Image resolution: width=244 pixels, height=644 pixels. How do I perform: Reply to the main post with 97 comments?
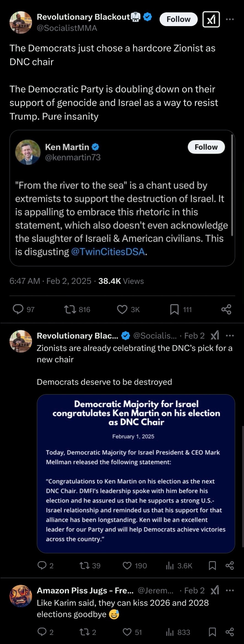point(18,309)
